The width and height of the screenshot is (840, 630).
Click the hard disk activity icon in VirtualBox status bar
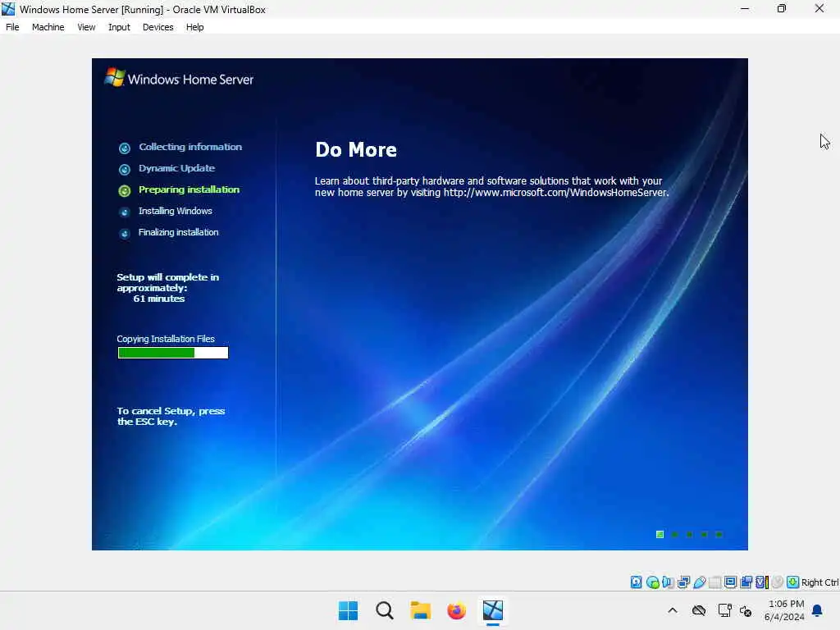[636, 582]
